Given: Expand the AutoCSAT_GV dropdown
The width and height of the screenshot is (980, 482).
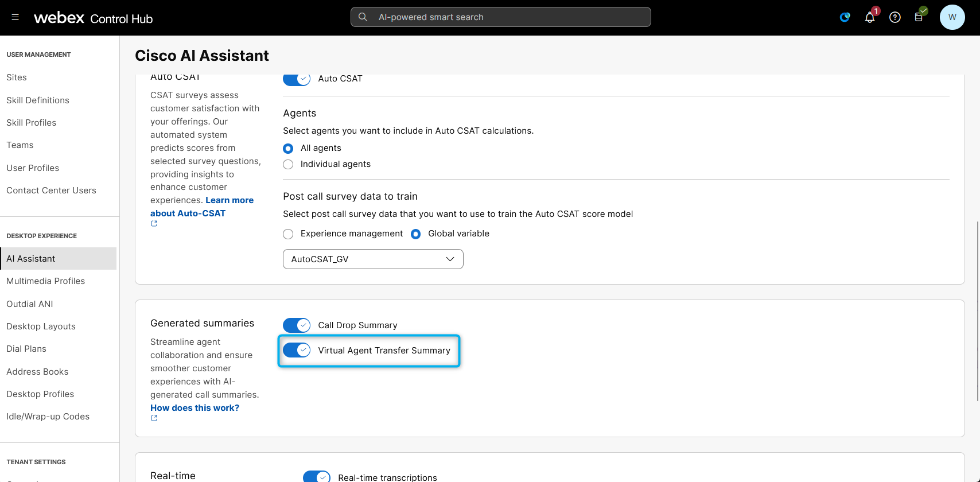Looking at the screenshot, I should 373,259.
